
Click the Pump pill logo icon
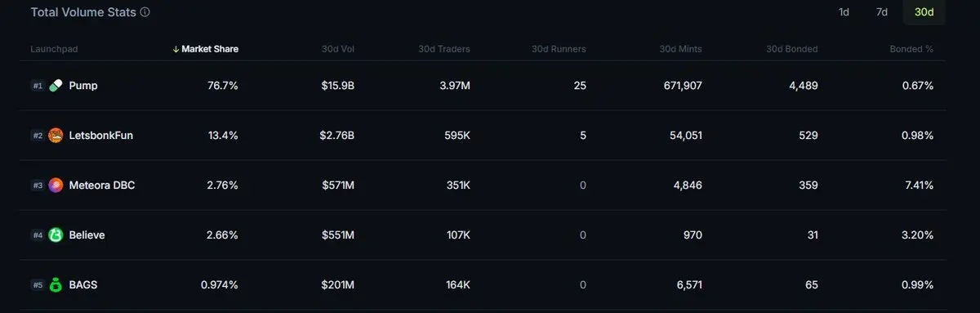click(x=56, y=86)
